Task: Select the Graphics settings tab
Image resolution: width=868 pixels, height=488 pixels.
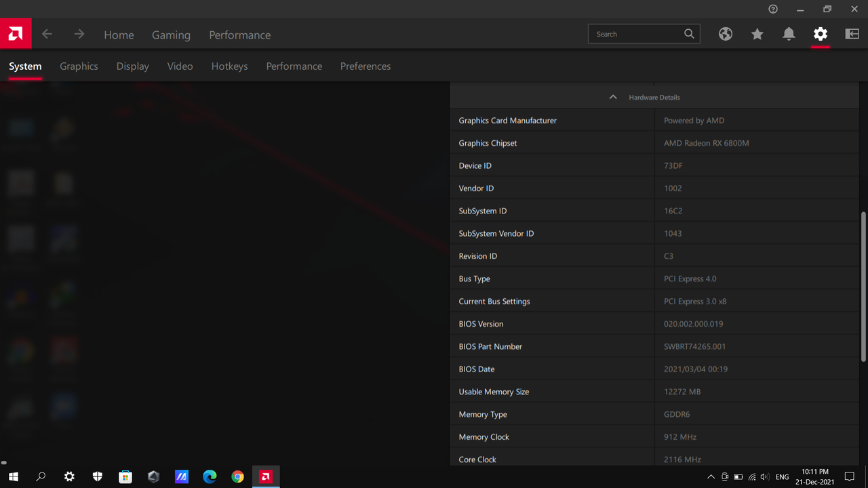Action: click(x=79, y=66)
